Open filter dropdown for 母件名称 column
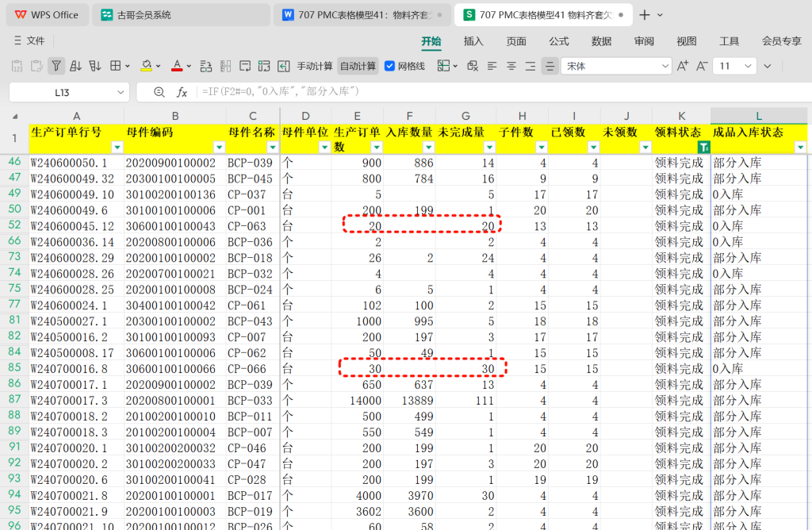812x530 pixels. pyautogui.click(x=273, y=148)
